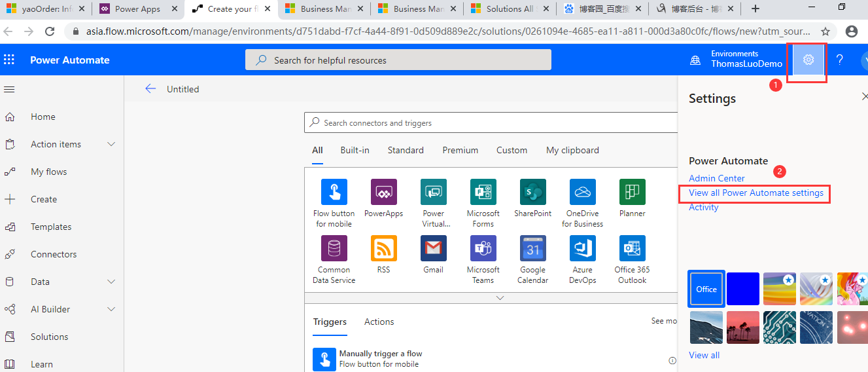Click View all themes link
This screenshot has height=372, width=868.
(704, 355)
